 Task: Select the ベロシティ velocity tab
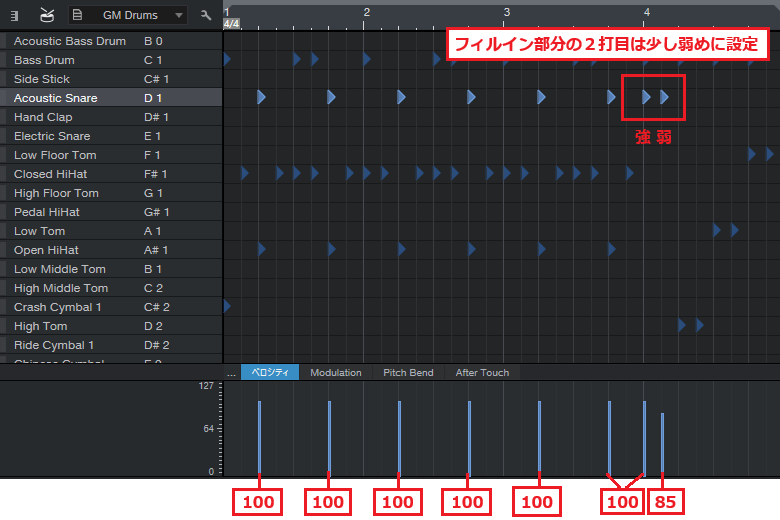point(269,373)
